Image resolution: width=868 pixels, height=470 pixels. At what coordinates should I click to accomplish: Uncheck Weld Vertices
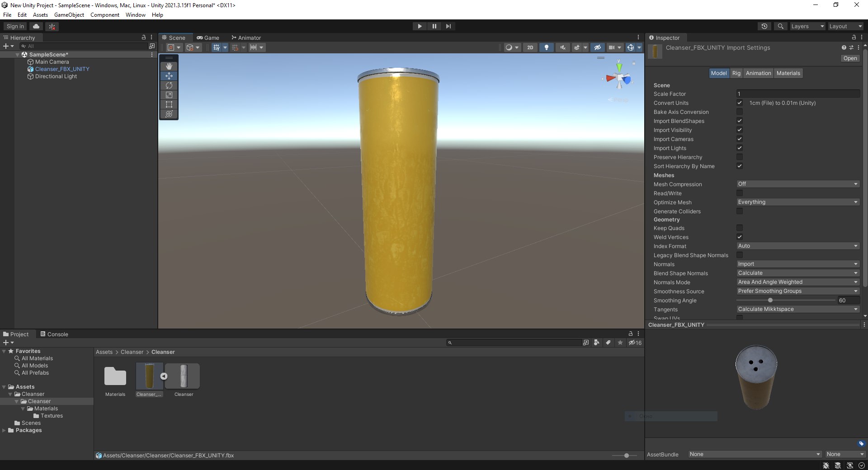pos(740,237)
